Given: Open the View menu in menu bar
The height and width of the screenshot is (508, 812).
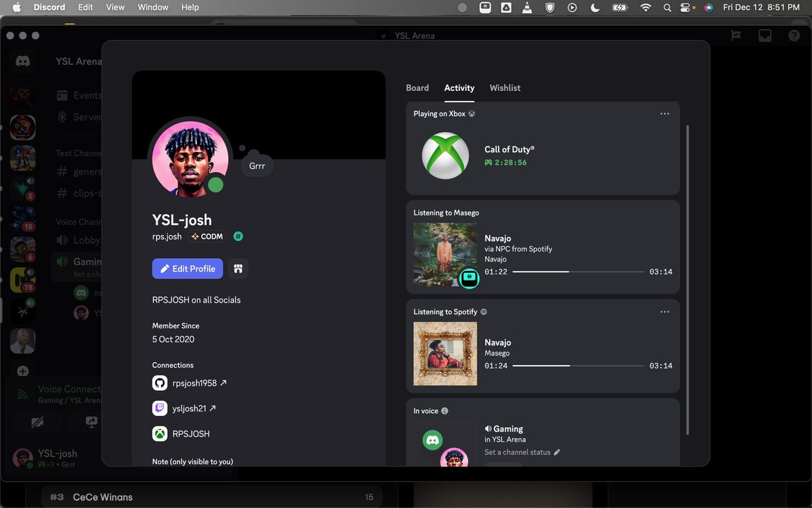Looking at the screenshot, I should 116,7.
